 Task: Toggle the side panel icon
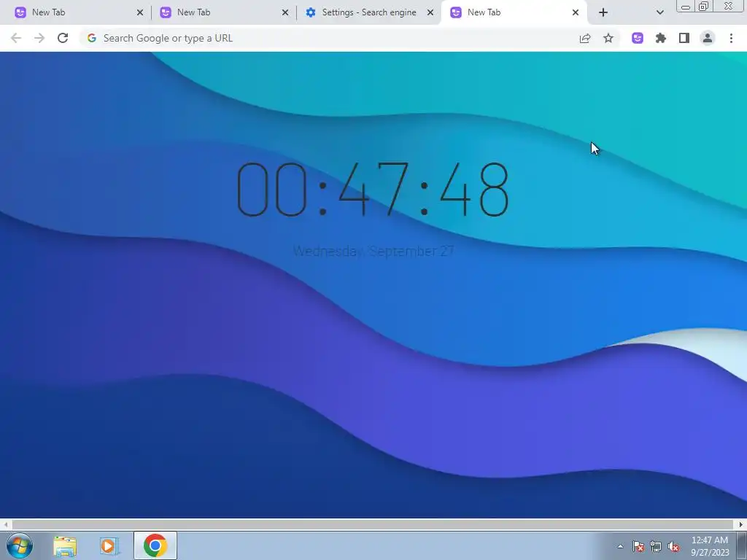(684, 38)
